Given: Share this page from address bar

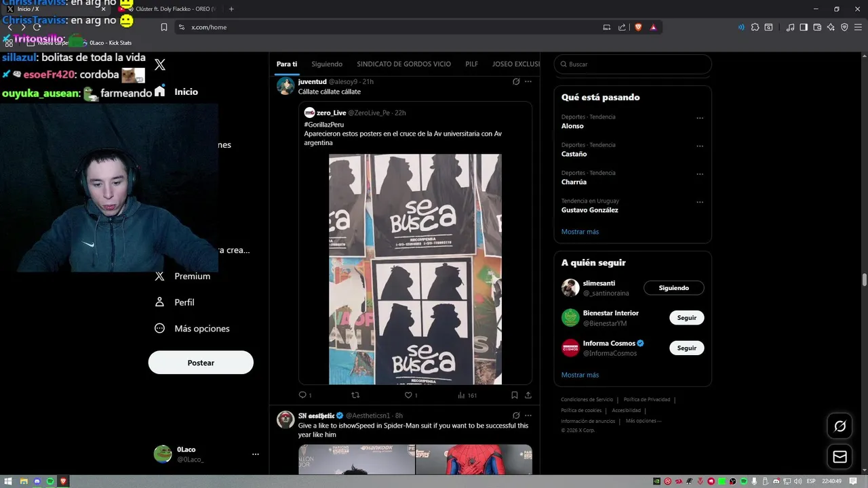Looking at the screenshot, I should [622, 27].
